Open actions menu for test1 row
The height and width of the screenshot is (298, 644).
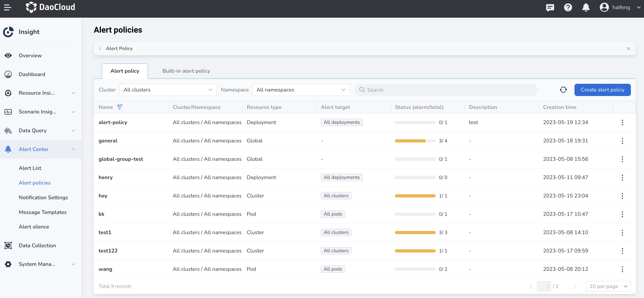(622, 233)
